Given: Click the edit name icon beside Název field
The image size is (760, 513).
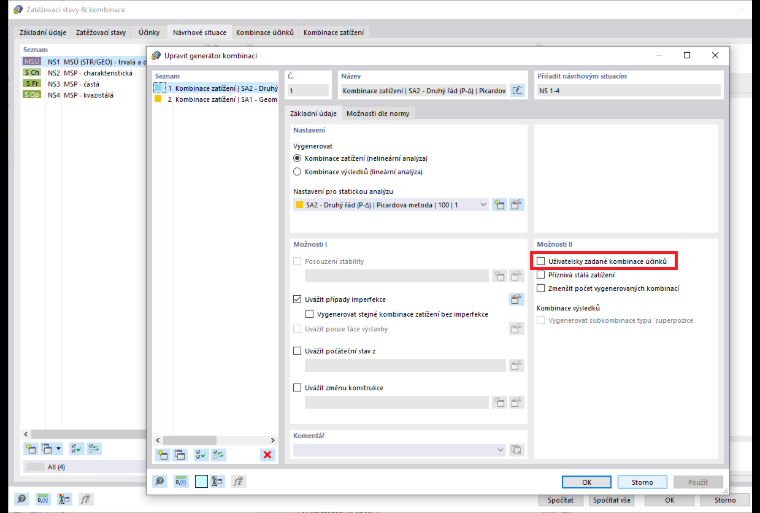Looking at the screenshot, I should pos(517,90).
